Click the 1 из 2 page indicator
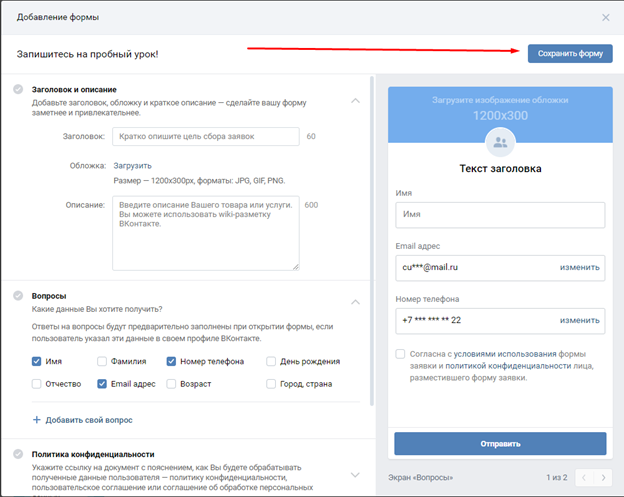The width and height of the screenshot is (624, 497). coord(557,478)
